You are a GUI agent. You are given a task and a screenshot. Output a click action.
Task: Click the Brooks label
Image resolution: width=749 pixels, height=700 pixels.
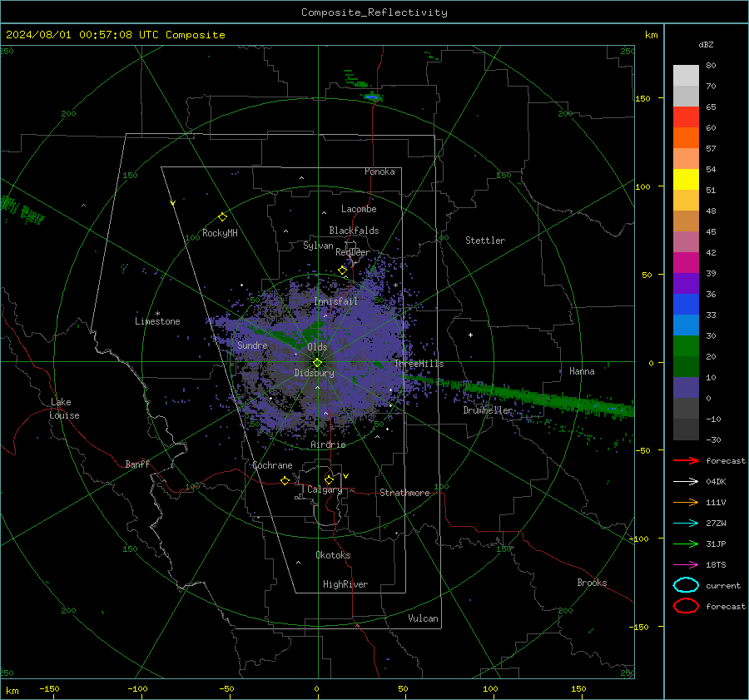click(592, 583)
